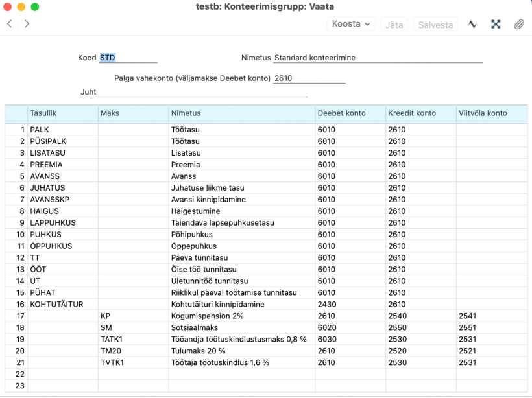The height and width of the screenshot is (398, 532).
Task: Click the TM20 tax code cell
Action: pos(134,351)
